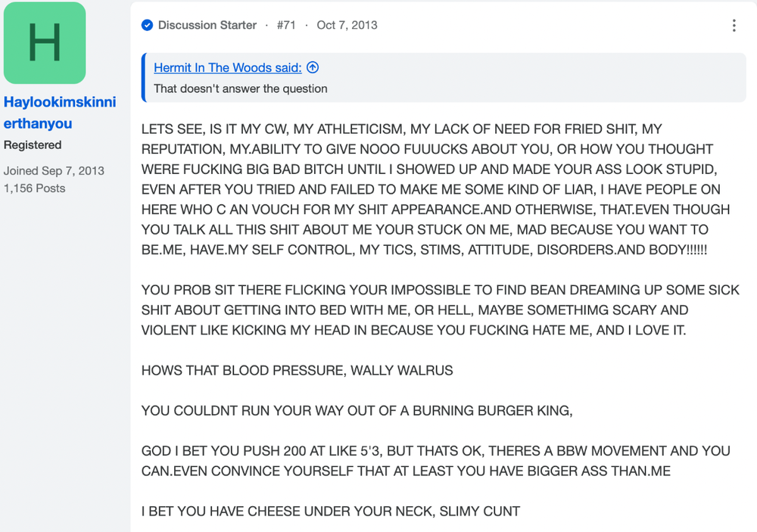Open the Haylookimskinnierthanyou user profile link
This screenshot has height=532, width=757.
click(60, 113)
